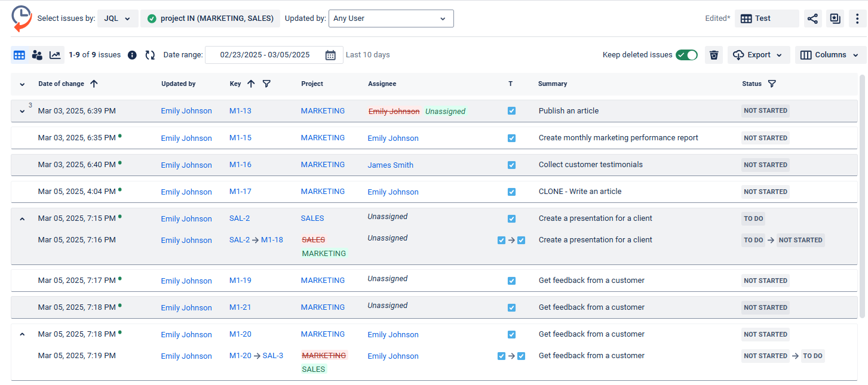Open the JQL selector dropdown

coord(118,19)
